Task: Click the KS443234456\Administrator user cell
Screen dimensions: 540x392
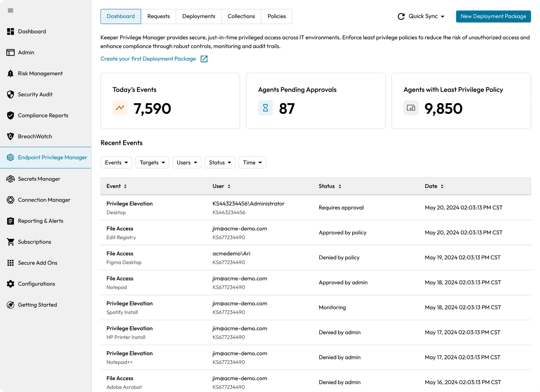Action: pyautogui.click(x=249, y=204)
